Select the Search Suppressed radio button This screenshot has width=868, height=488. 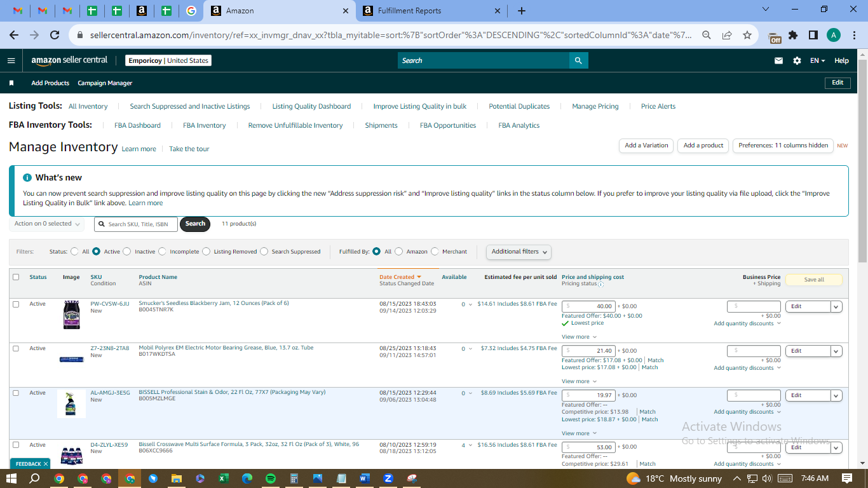tap(264, 252)
